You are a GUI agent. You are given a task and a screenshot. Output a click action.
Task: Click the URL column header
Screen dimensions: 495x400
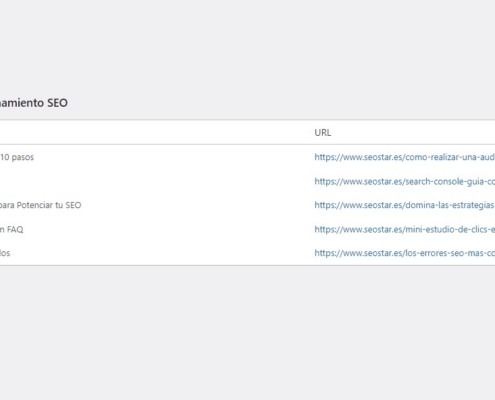(323, 133)
